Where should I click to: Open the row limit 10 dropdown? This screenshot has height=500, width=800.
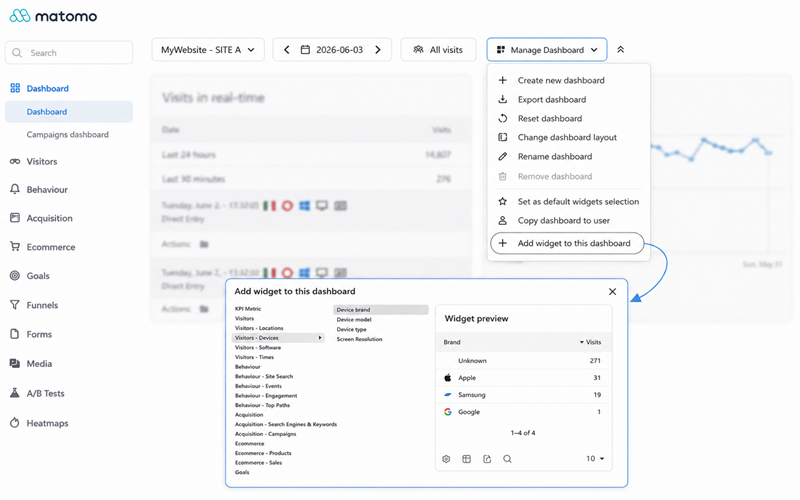(x=595, y=459)
